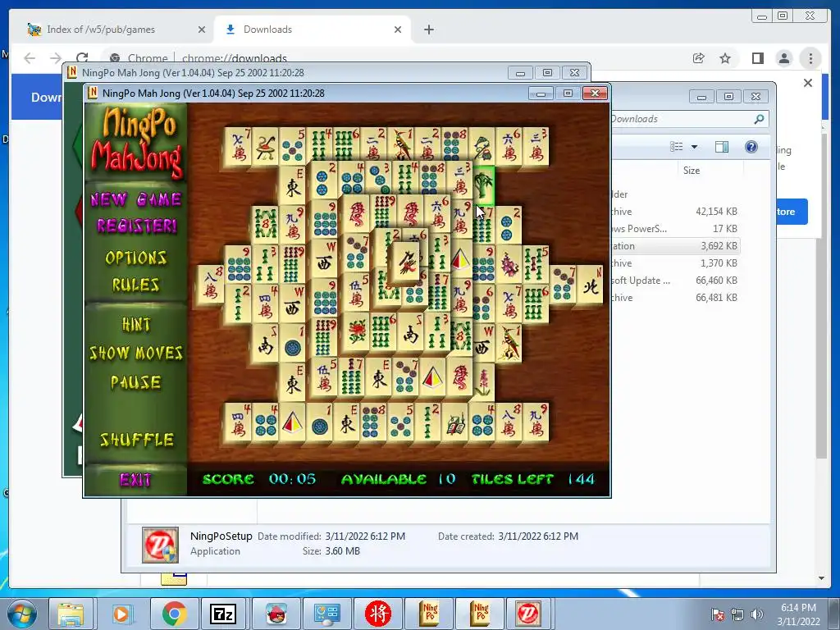Open Chrome's side panel
This screenshot has width=840, height=630.
tap(757, 58)
